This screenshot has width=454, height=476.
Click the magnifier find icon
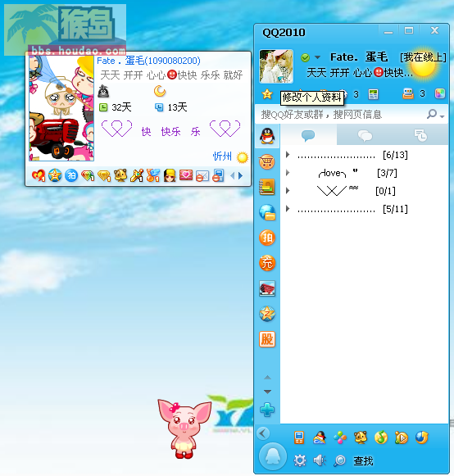(339, 460)
